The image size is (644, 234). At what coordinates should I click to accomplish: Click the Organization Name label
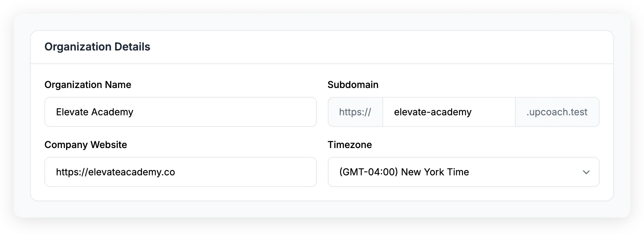tap(88, 85)
